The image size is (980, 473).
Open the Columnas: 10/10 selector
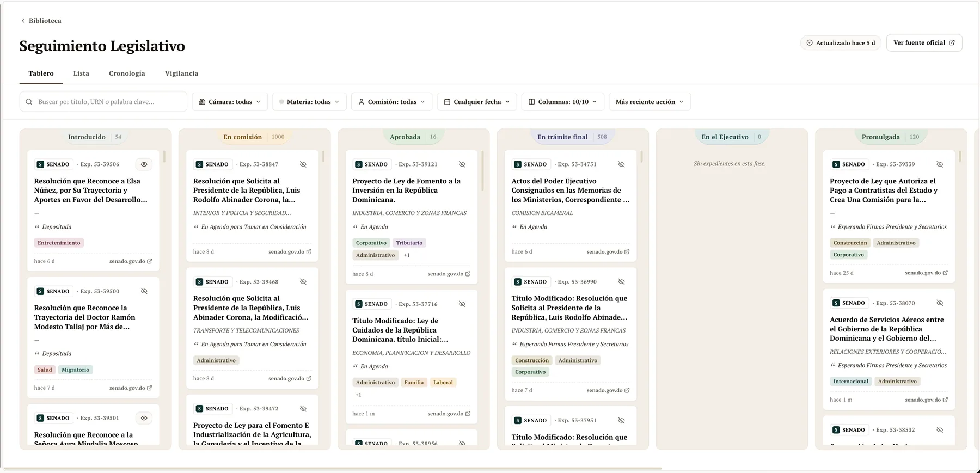(563, 102)
